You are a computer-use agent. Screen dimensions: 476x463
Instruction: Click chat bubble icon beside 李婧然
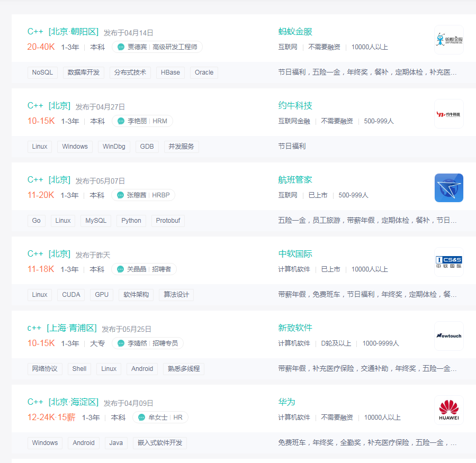pyautogui.click(x=121, y=343)
